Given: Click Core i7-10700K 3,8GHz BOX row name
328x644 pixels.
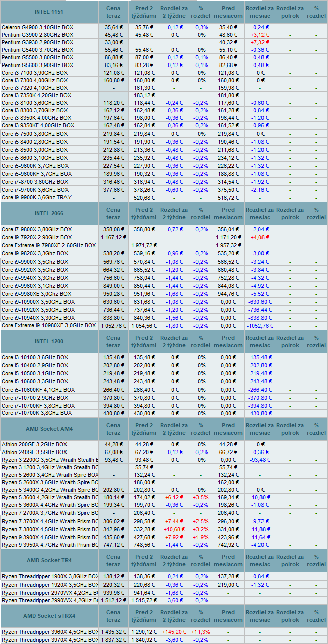Looking at the screenshot, I should pyautogui.click(x=36, y=413).
